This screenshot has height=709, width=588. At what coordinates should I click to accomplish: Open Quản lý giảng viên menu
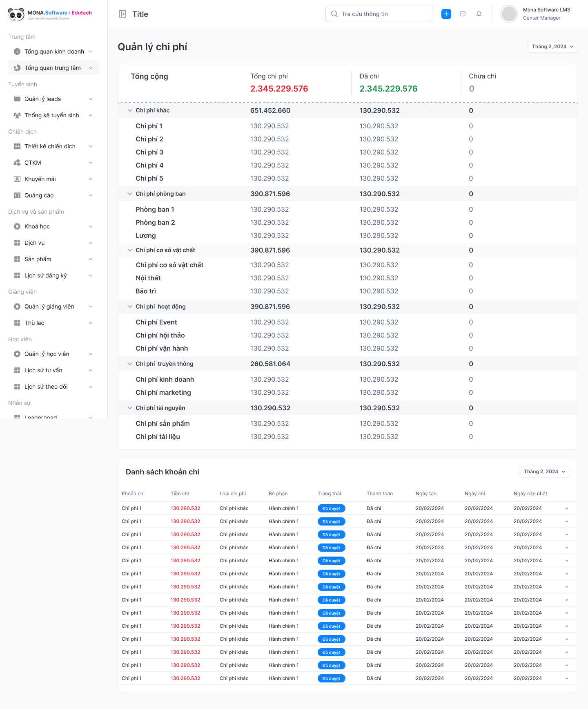tap(54, 306)
